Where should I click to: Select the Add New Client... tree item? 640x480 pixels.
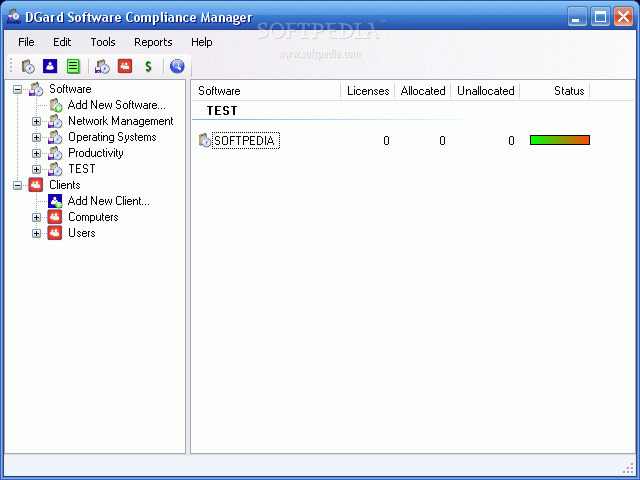[x=109, y=201]
